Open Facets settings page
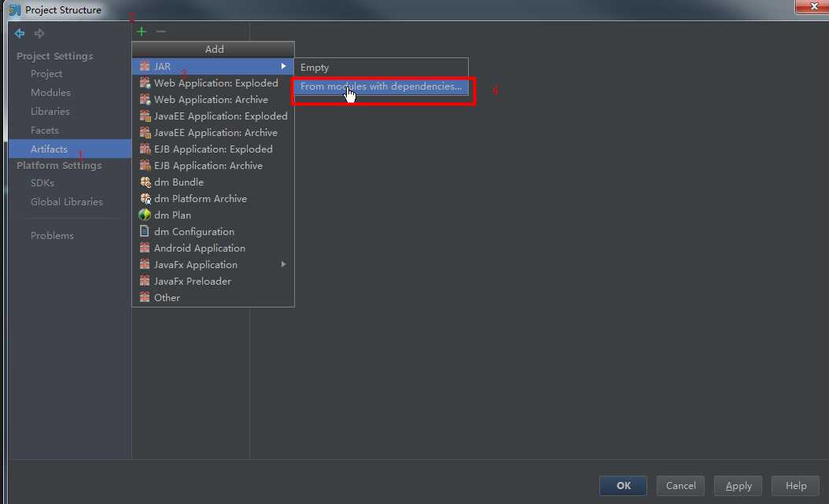The image size is (829, 504). 45,131
